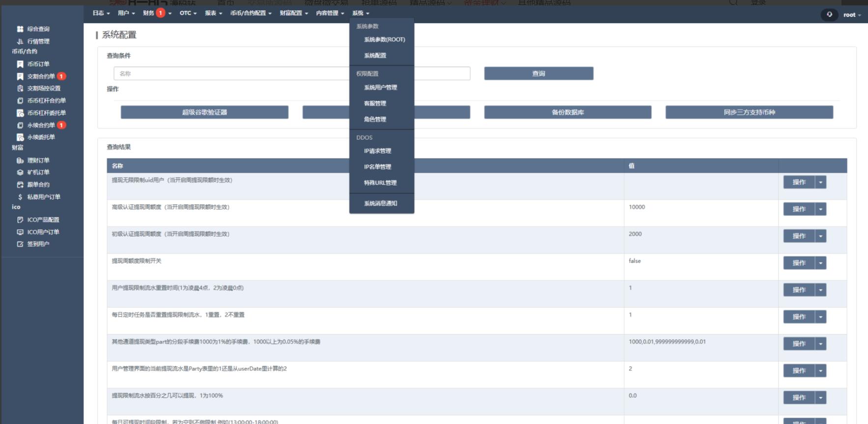The image size is (868, 424).
Task: Click the 行情管理 sidebar icon
Action: (x=20, y=41)
